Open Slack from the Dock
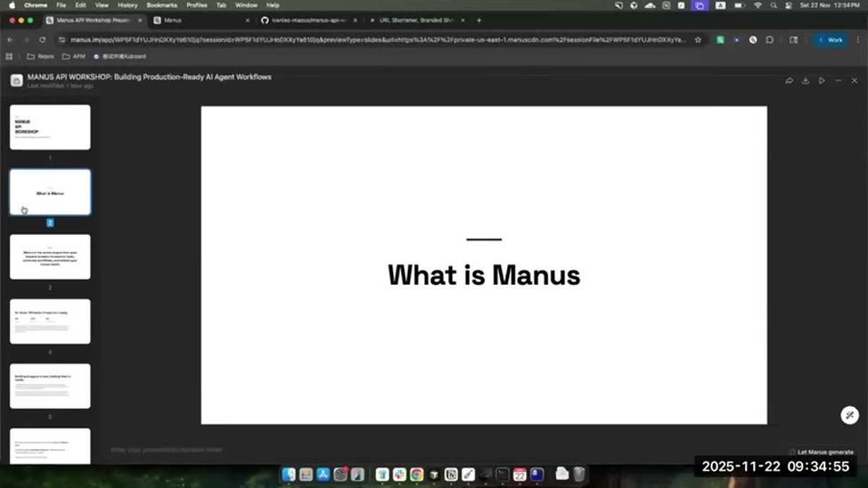 tap(399, 474)
